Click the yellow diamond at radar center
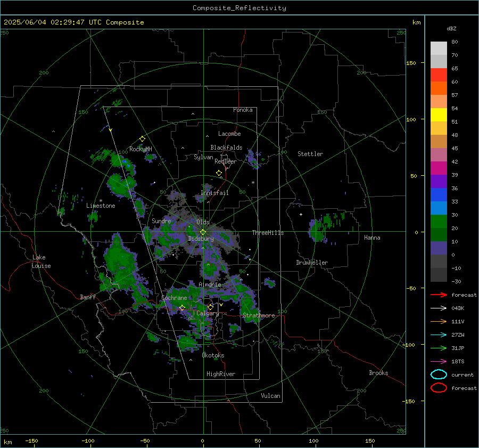 [x=203, y=232]
